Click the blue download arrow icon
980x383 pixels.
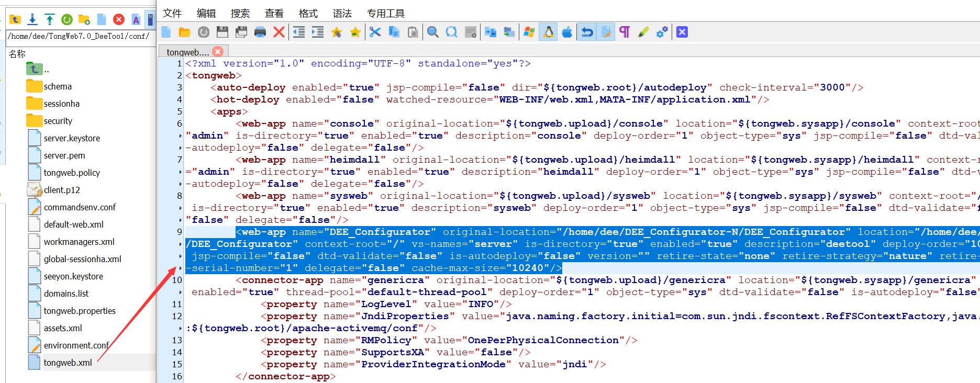(x=32, y=20)
